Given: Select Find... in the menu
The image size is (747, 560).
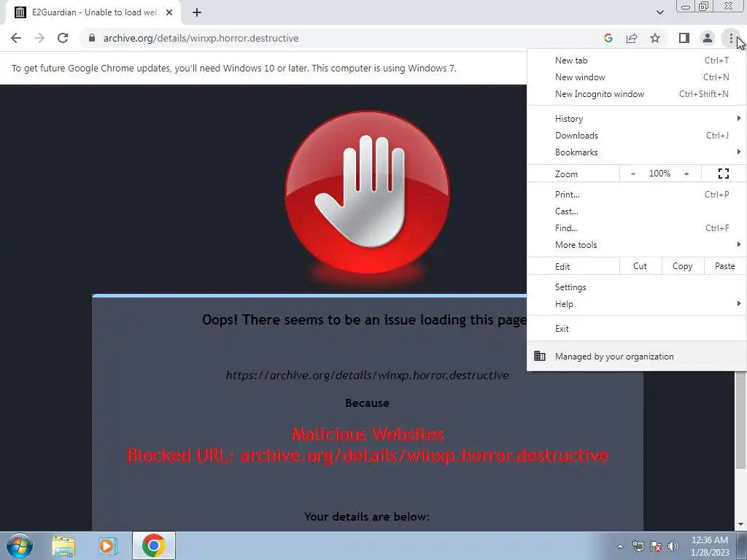Looking at the screenshot, I should (637, 228).
